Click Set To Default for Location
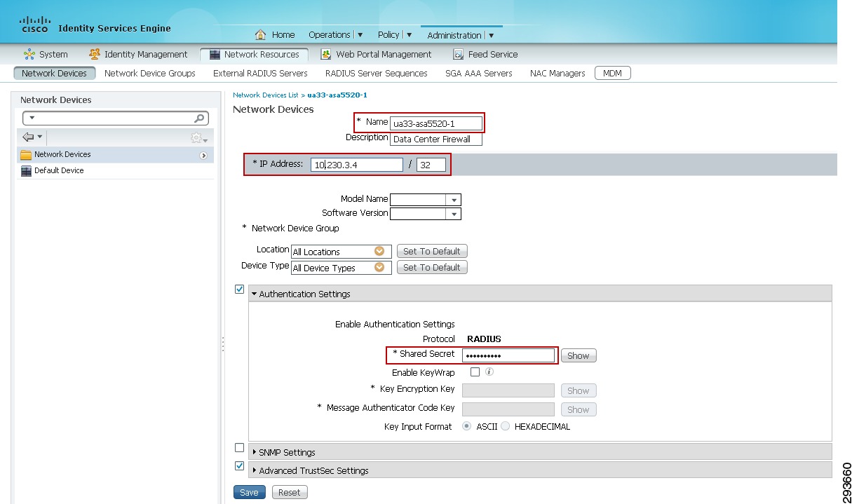The image size is (852, 504). coord(432,251)
